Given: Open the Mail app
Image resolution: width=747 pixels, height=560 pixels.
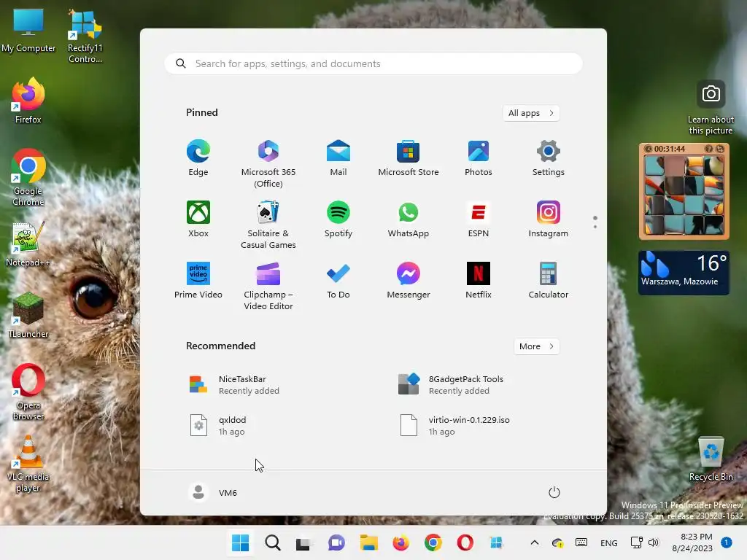Looking at the screenshot, I should [338, 158].
